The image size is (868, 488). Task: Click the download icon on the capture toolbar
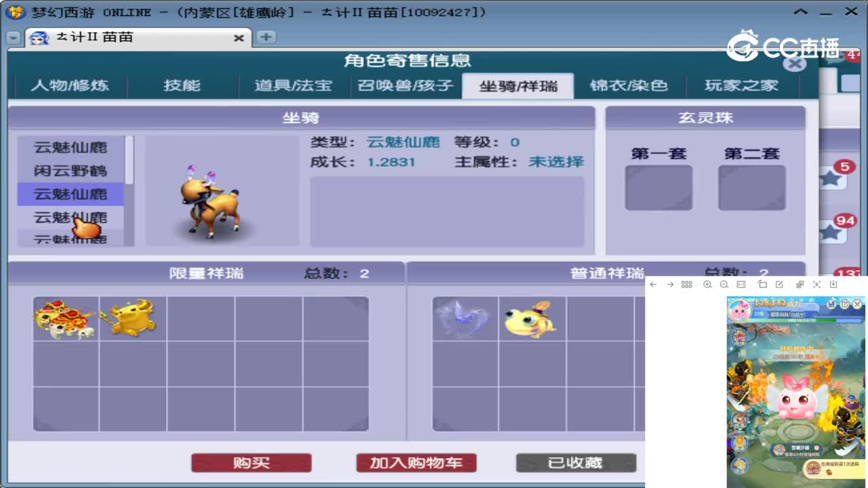click(834, 285)
